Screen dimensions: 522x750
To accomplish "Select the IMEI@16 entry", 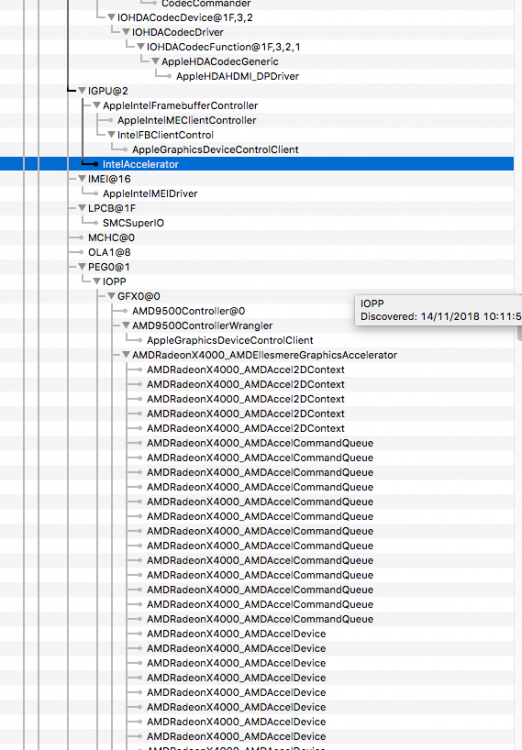I will 109,179.
